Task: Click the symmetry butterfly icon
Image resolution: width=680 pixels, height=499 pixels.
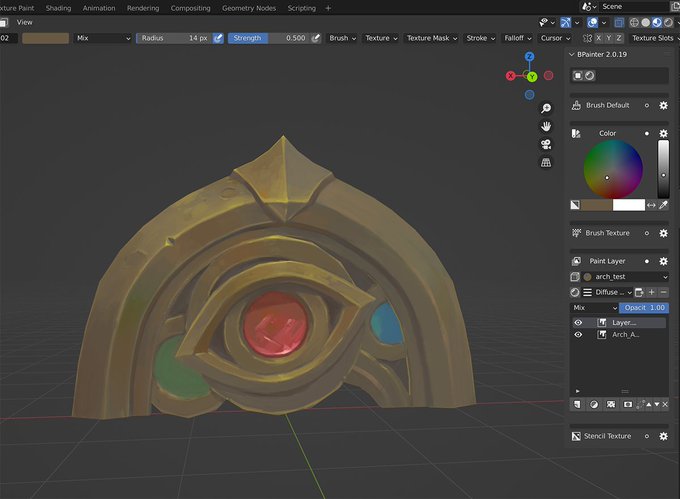Action: click(x=588, y=38)
